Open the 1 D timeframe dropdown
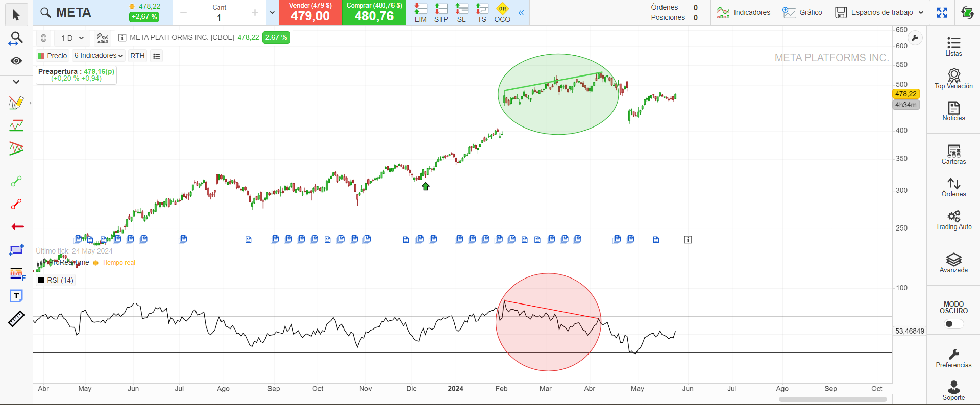Screen dimensions: 980x405 pos(72,38)
